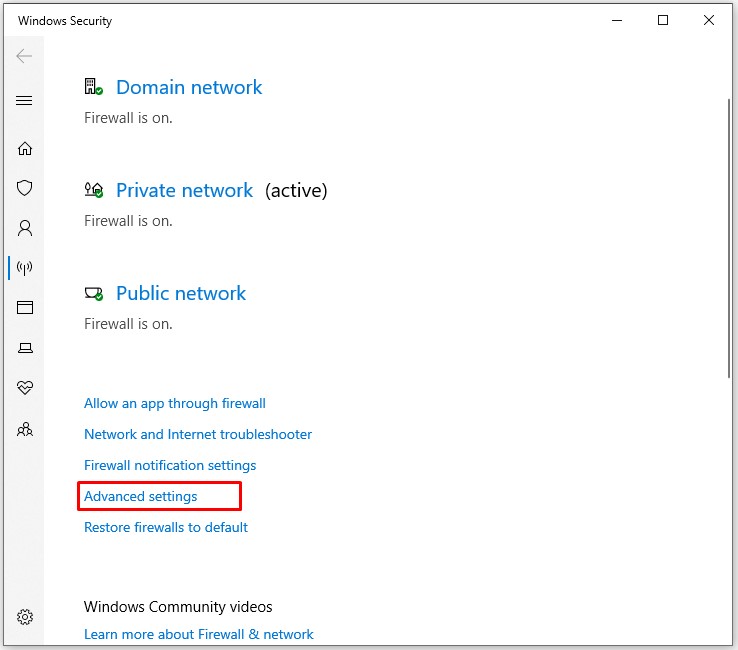Open Public network settings

(181, 294)
